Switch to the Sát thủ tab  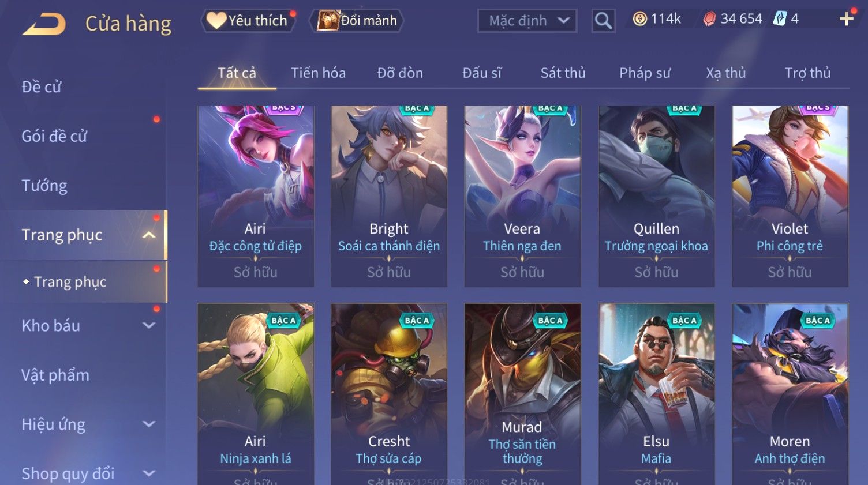[x=563, y=73]
